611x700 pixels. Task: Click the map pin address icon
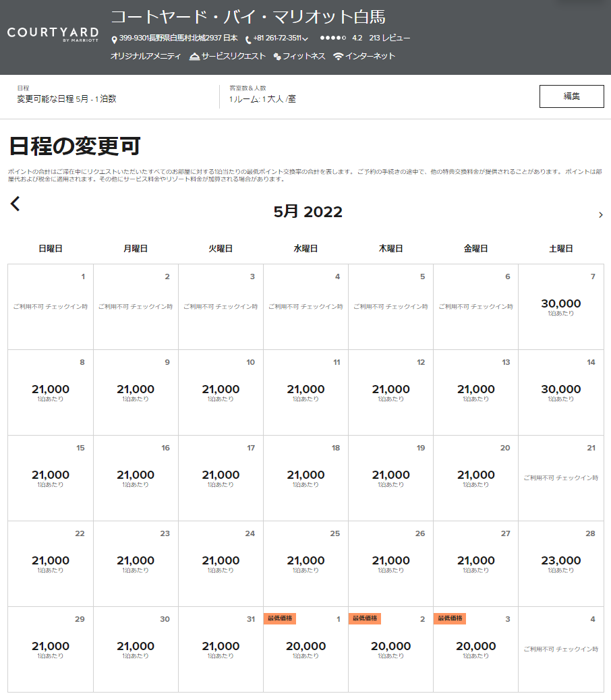pos(114,39)
